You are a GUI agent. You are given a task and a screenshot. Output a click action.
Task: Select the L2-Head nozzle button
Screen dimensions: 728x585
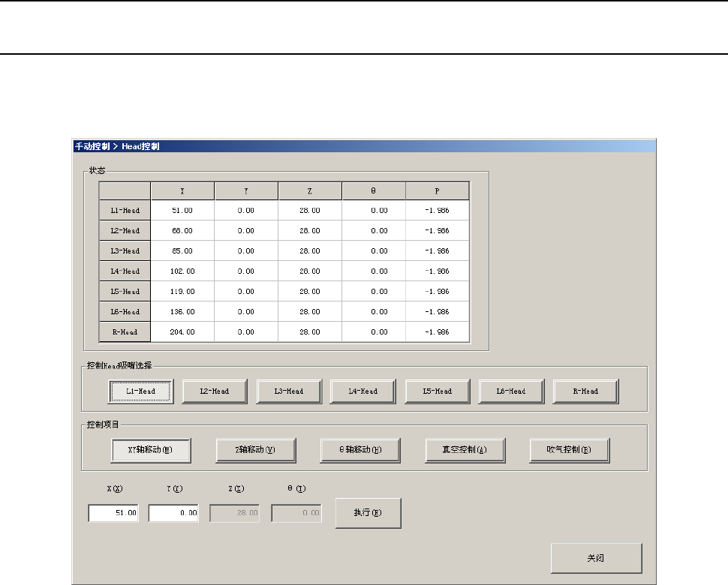[x=215, y=391]
